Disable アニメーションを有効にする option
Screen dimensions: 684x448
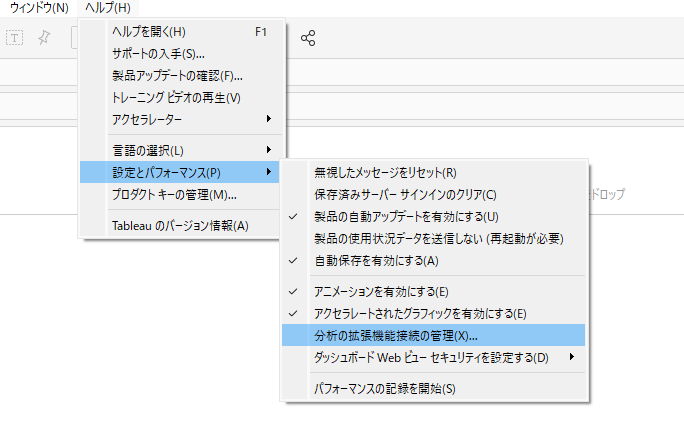(x=380, y=291)
